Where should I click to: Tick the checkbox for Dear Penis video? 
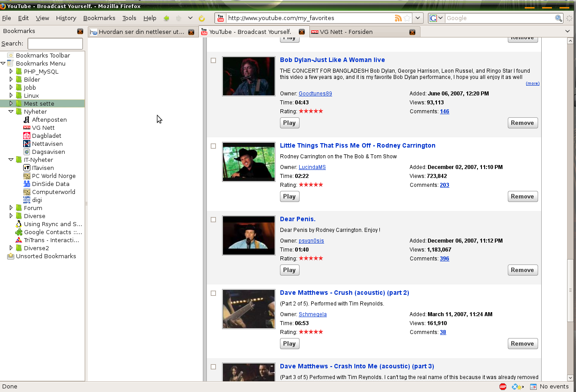(213, 219)
